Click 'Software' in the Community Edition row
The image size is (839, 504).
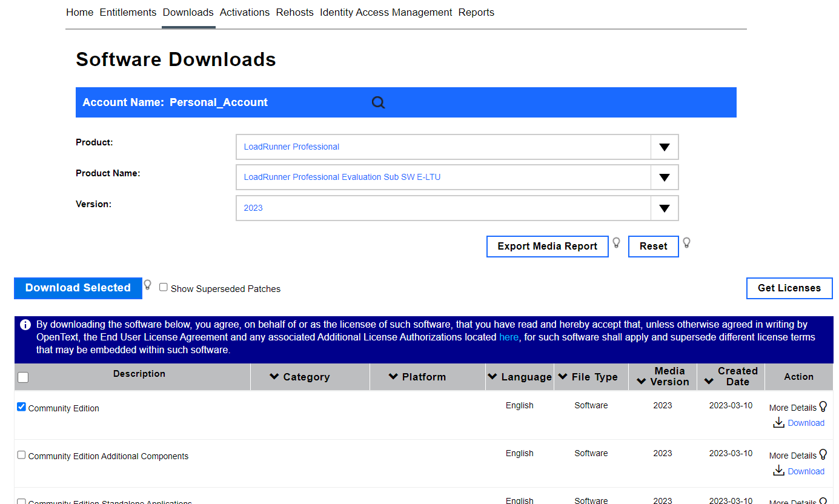click(591, 405)
